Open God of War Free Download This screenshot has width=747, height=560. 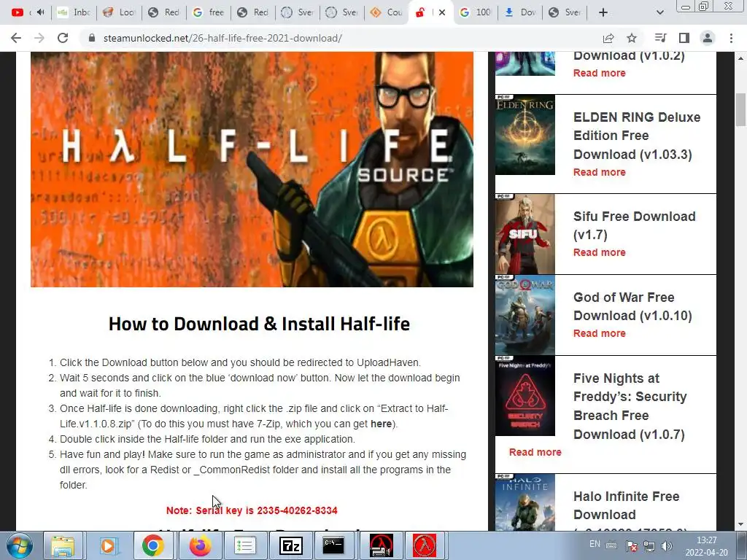coord(632,306)
